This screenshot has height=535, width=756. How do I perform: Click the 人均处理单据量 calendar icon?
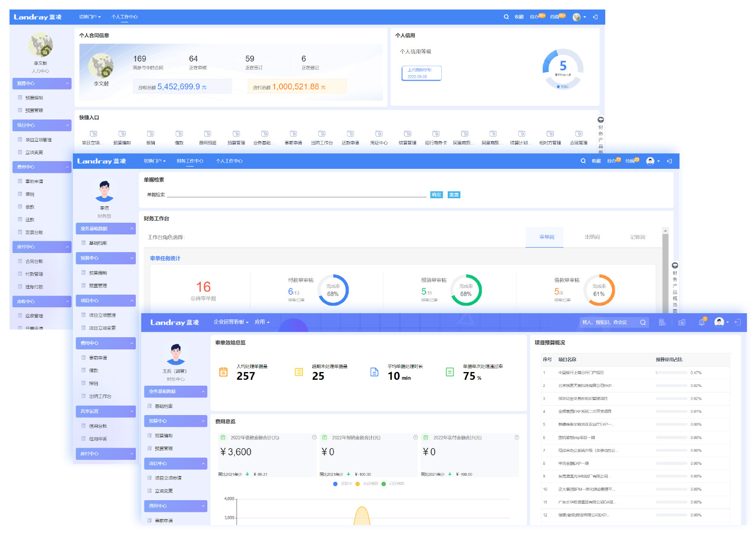(x=224, y=372)
